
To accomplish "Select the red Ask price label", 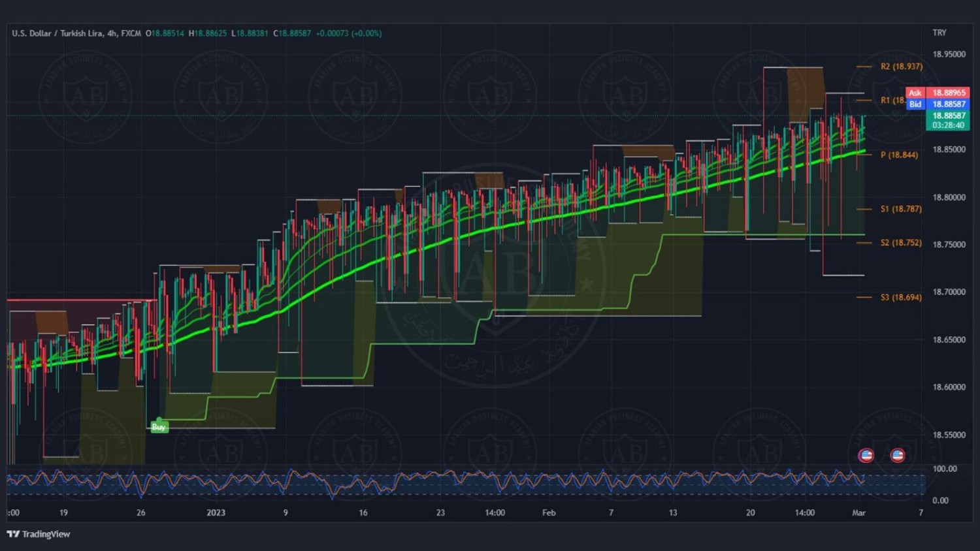I will click(x=938, y=93).
